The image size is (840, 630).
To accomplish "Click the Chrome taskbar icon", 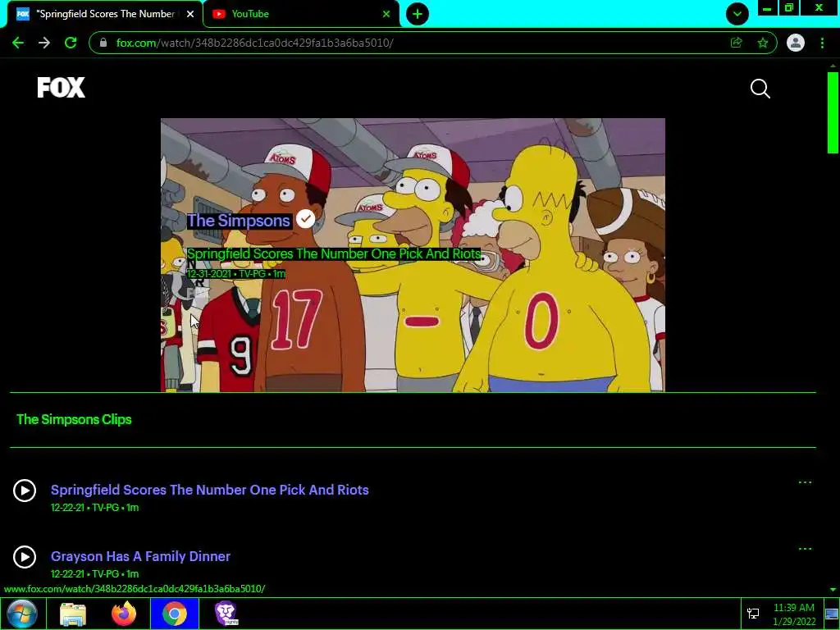I will (x=175, y=614).
